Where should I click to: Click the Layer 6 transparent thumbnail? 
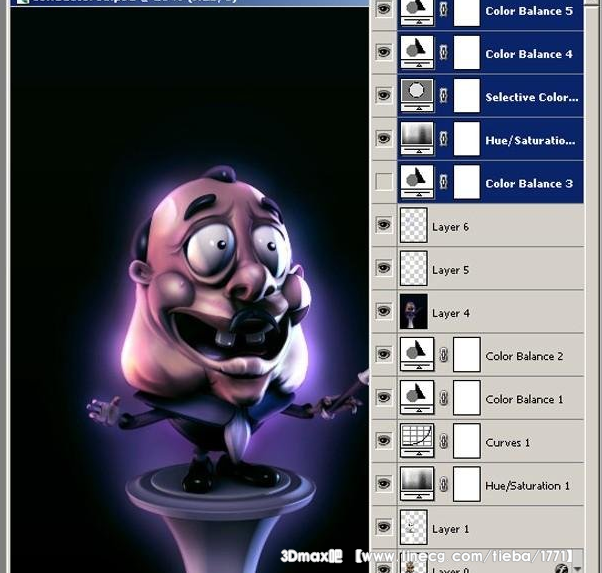(413, 225)
